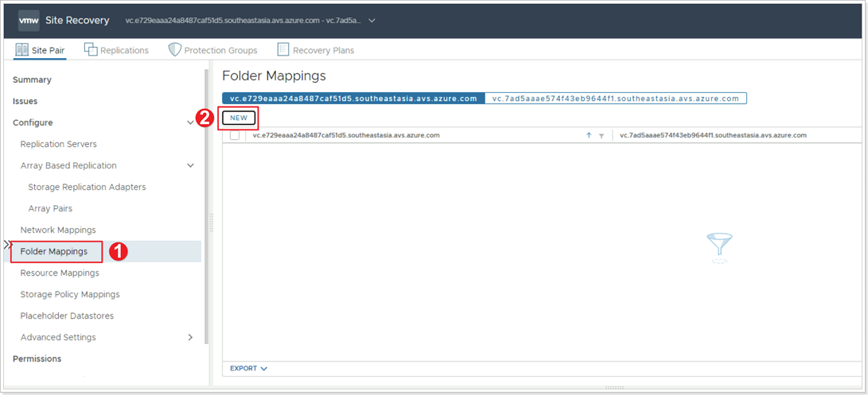Click the sidebar splitter drag handle
Image resolution: width=868 pixels, height=395 pixels.
(x=211, y=223)
